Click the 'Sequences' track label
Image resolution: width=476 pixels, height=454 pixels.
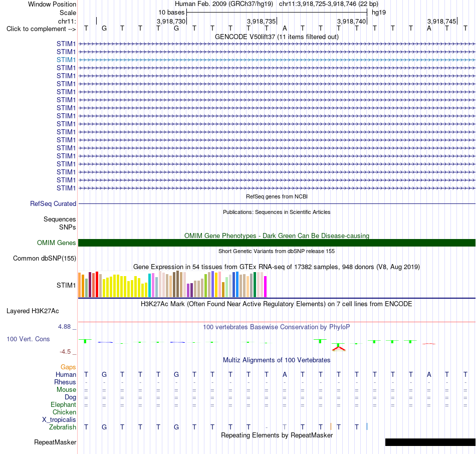[60, 219]
